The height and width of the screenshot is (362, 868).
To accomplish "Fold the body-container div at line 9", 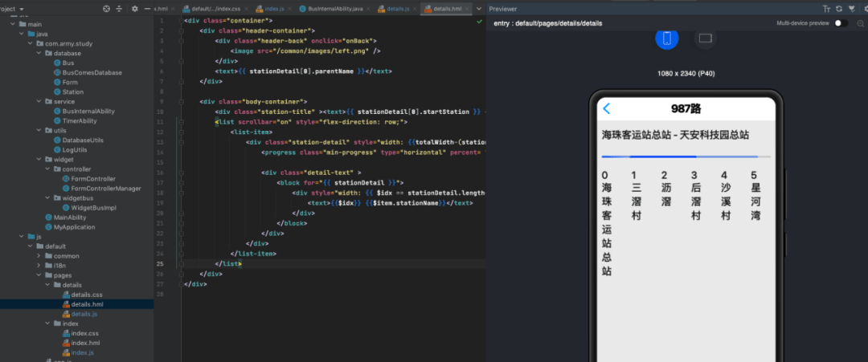I will pos(181,102).
